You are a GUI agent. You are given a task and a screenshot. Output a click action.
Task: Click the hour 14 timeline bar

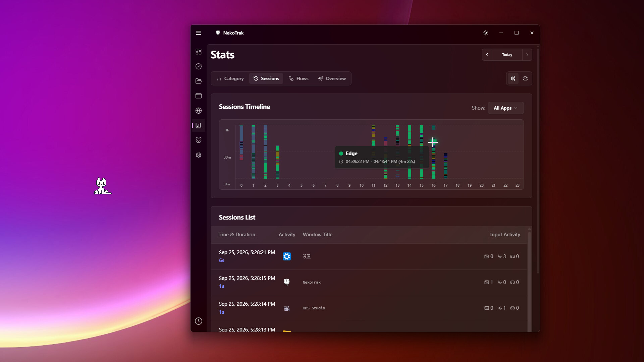coord(410,152)
